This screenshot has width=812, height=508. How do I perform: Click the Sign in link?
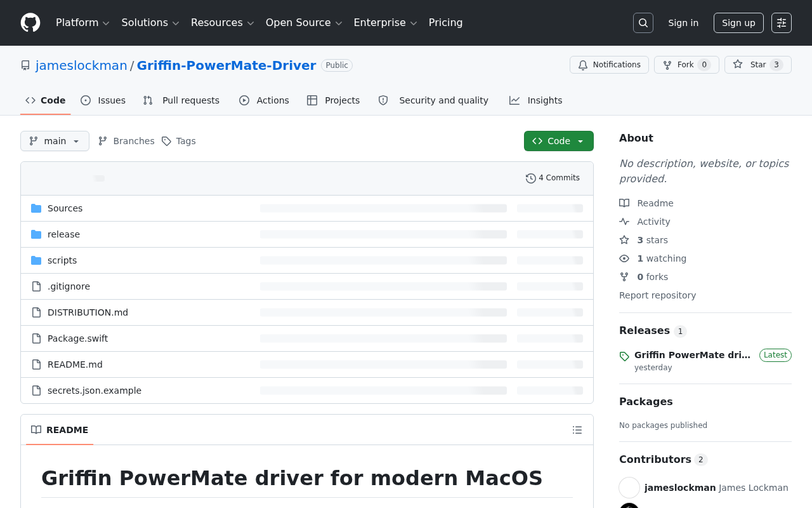(683, 23)
